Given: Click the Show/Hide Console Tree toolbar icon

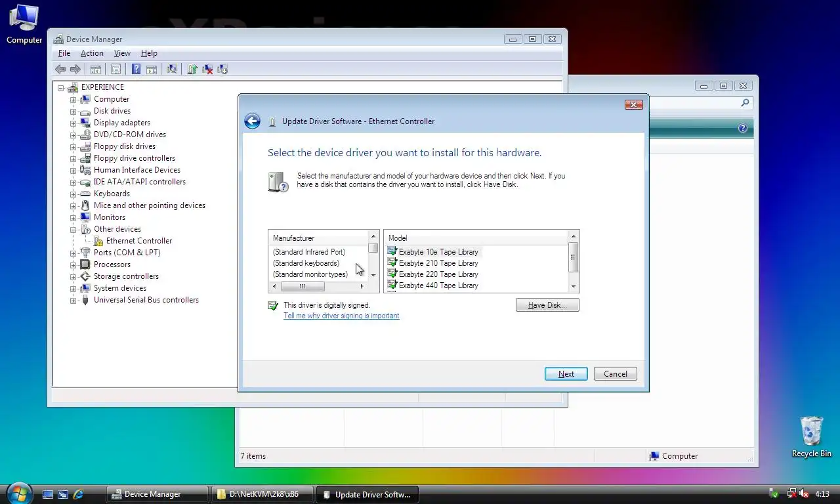Looking at the screenshot, I should (96, 69).
